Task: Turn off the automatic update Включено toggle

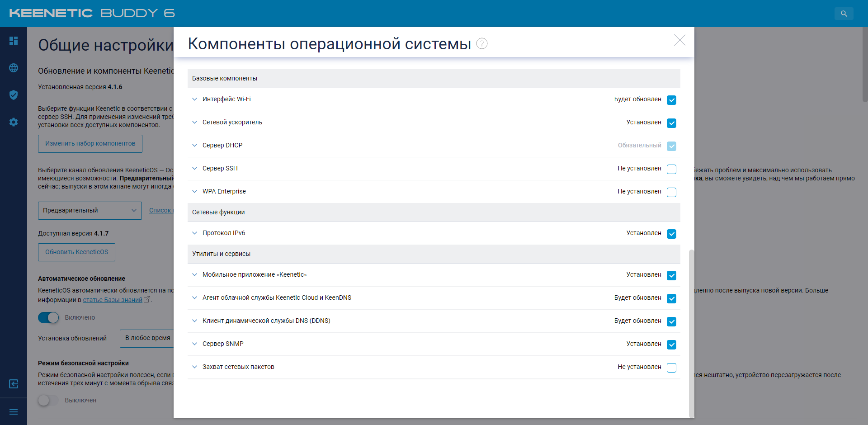Action: (48, 317)
